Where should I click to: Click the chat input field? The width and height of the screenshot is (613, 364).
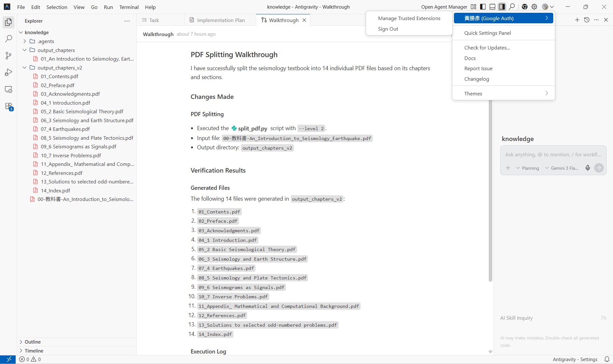click(553, 154)
